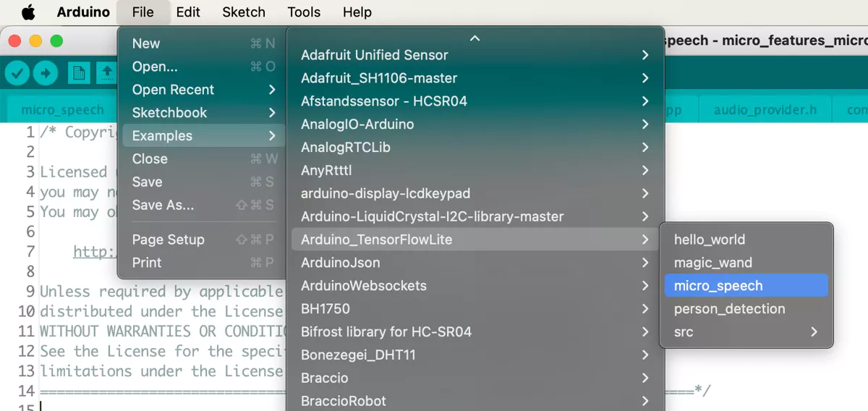Choose Open... from the File menu
This screenshot has width=868, height=411.
[x=203, y=67]
